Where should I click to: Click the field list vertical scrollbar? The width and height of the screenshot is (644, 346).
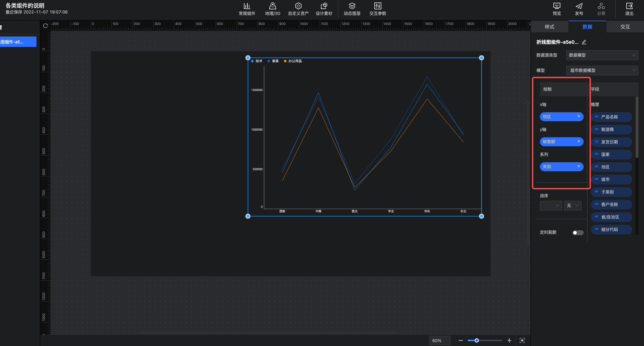pos(637,127)
